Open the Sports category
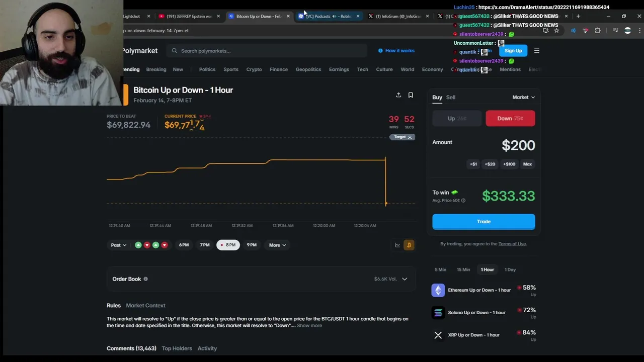 (231, 69)
